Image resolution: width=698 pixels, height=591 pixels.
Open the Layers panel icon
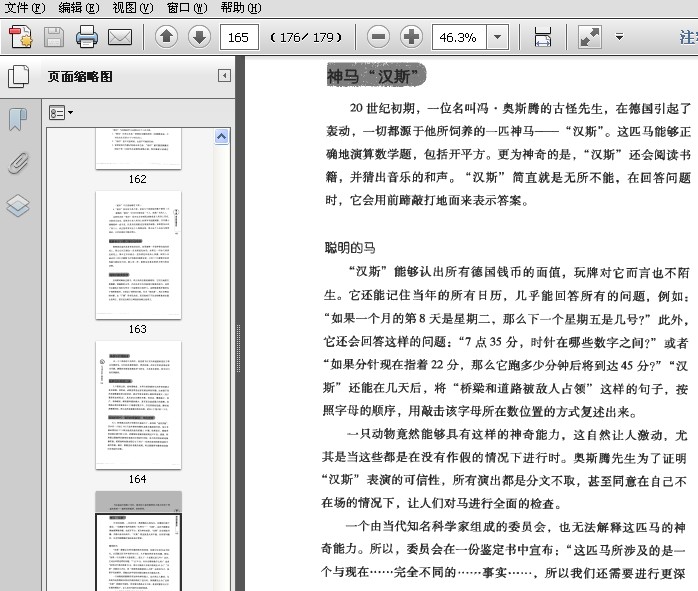tap(18, 206)
